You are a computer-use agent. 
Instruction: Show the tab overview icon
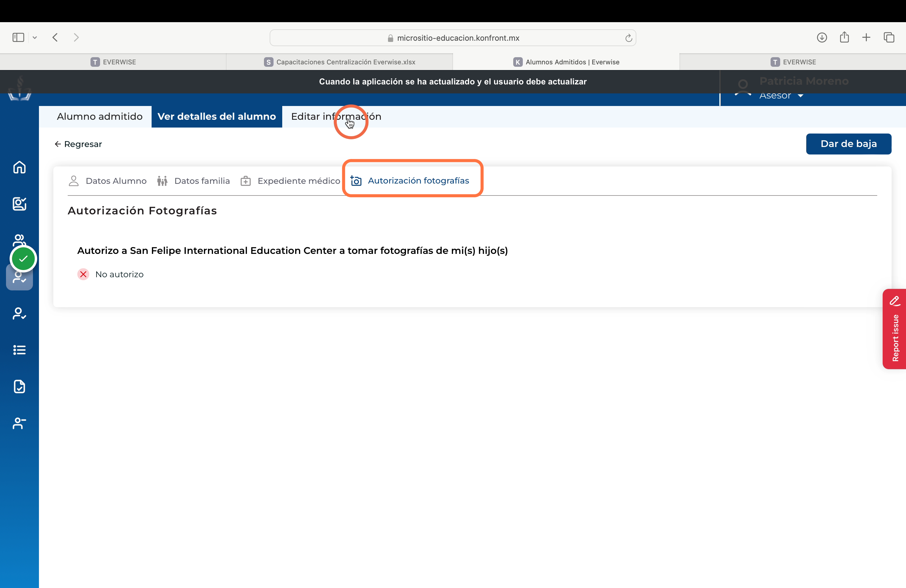click(889, 37)
